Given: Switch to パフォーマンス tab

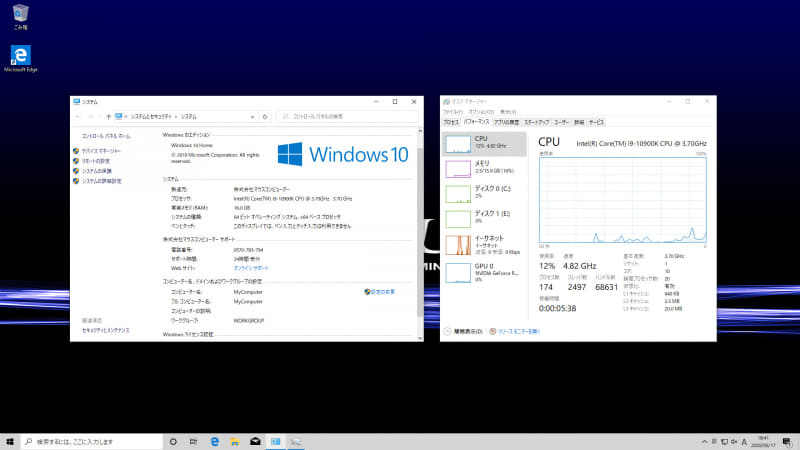Looking at the screenshot, I should click(x=477, y=122).
